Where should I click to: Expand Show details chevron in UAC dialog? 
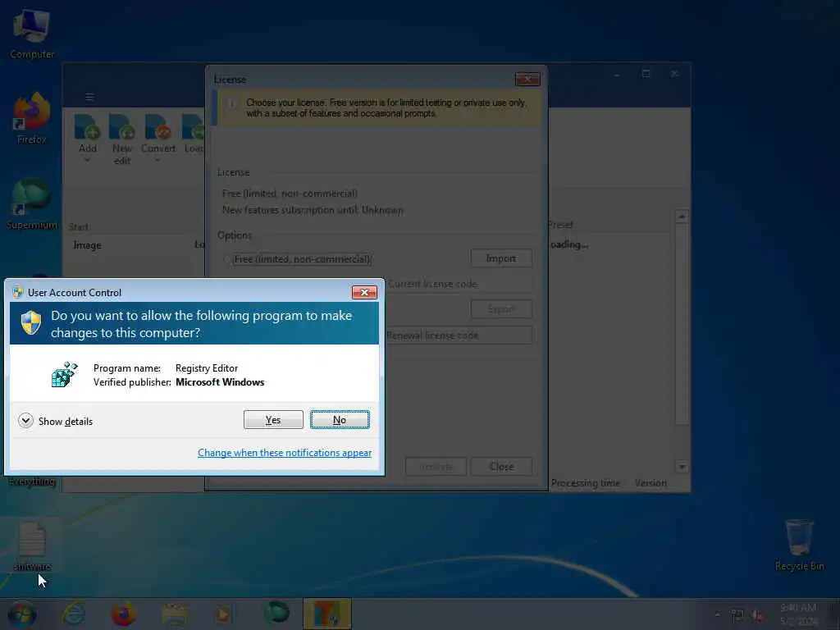tap(25, 421)
